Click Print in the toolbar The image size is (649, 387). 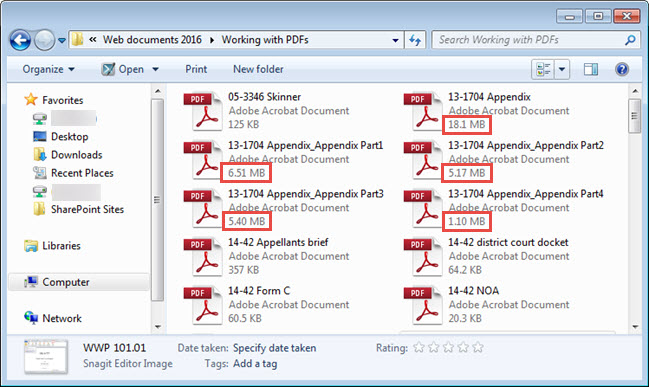196,69
